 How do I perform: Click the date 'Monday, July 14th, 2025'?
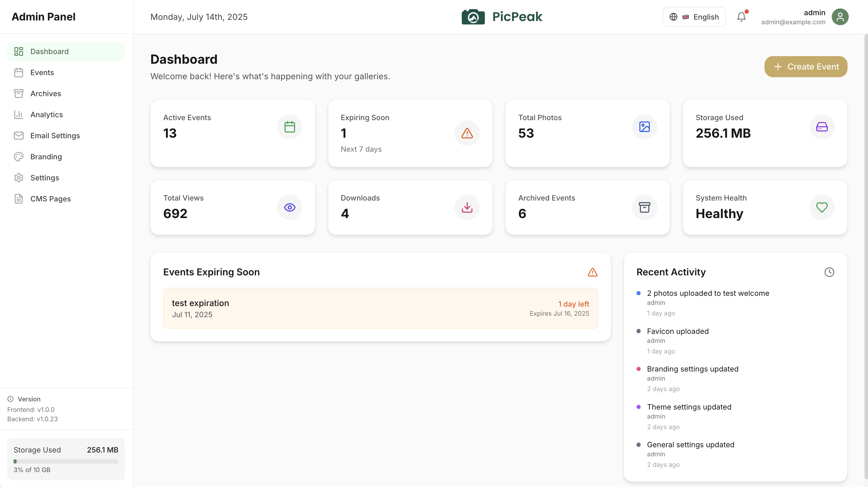[199, 17]
